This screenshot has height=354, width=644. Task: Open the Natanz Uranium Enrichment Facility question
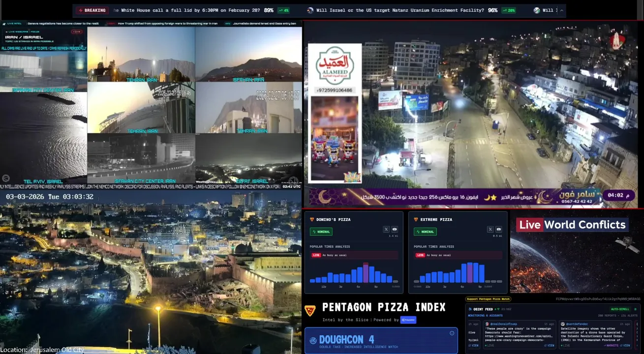400,10
